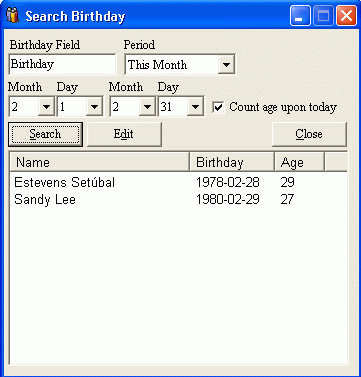Click the birthday 1980-02-29 cell

click(227, 199)
